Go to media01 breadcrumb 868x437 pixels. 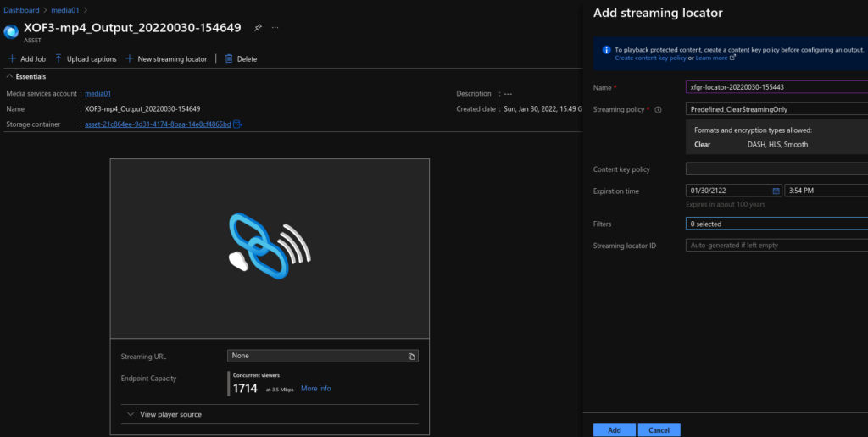[65, 10]
